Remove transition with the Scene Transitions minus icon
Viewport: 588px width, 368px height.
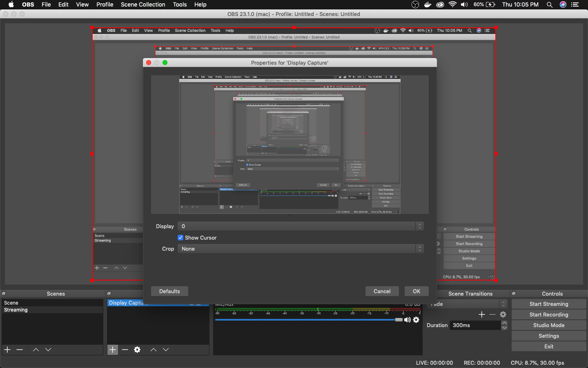pyautogui.click(x=492, y=314)
